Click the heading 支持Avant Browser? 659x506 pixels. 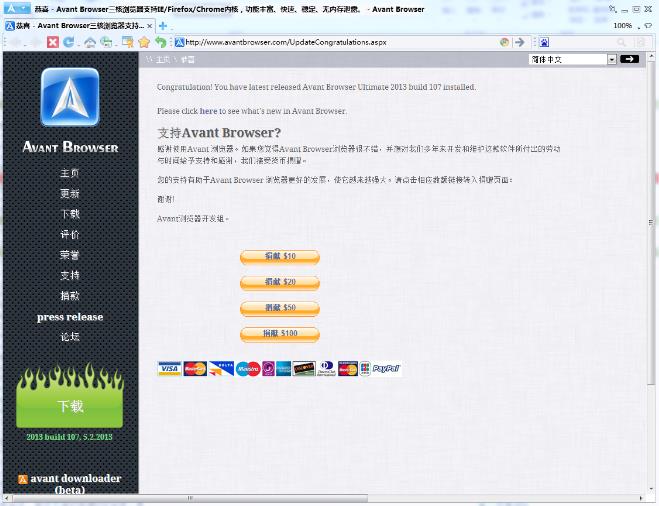click(219, 133)
